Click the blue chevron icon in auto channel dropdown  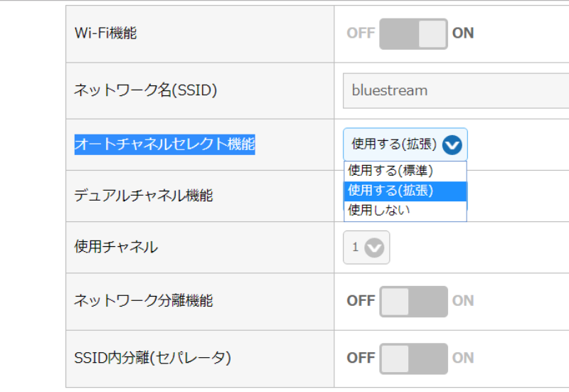pos(452,145)
